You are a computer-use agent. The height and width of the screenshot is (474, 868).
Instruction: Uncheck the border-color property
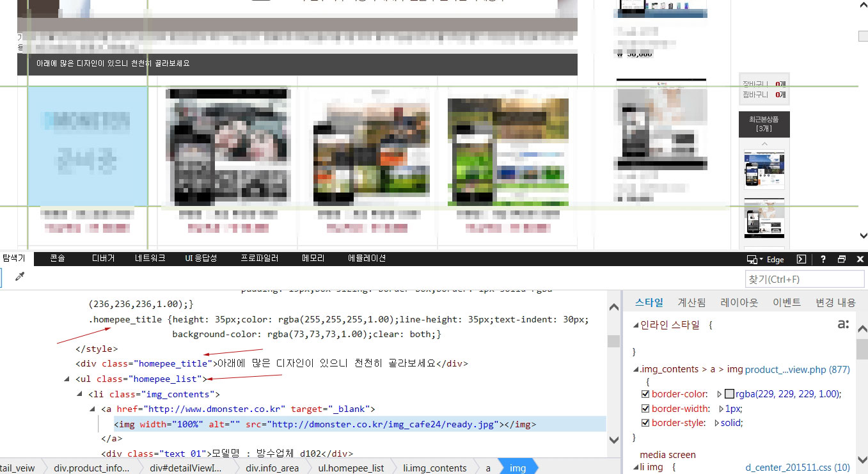coord(645,394)
